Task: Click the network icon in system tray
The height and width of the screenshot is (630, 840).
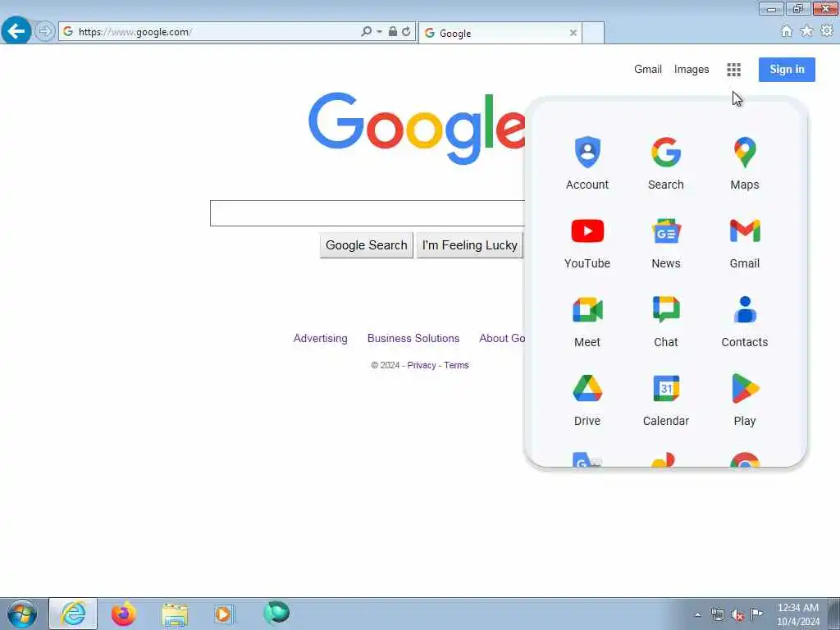Action: tap(717, 615)
